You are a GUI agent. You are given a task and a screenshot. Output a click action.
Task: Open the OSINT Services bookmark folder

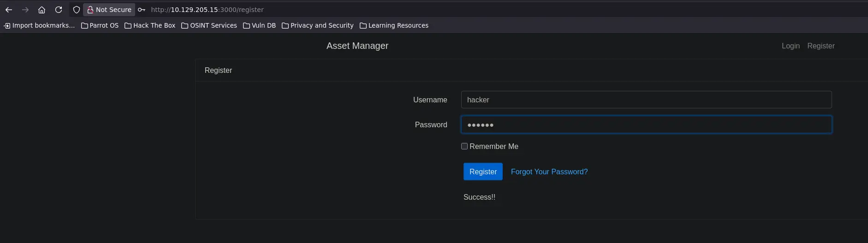pyautogui.click(x=209, y=25)
